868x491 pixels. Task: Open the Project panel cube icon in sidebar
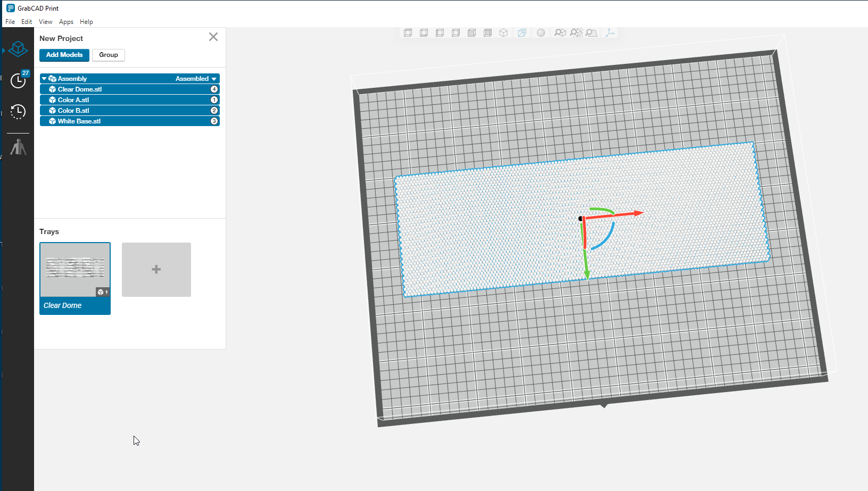(18, 49)
